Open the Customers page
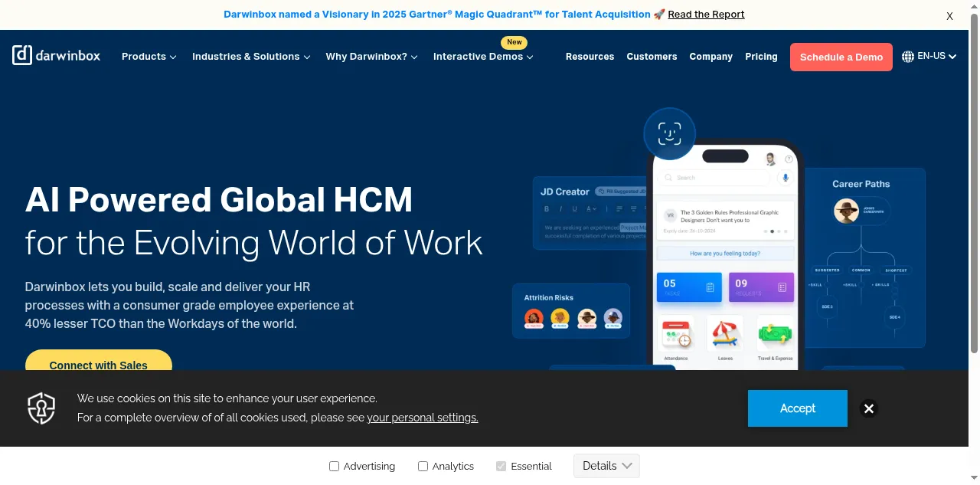The image size is (980, 485). click(652, 57)
